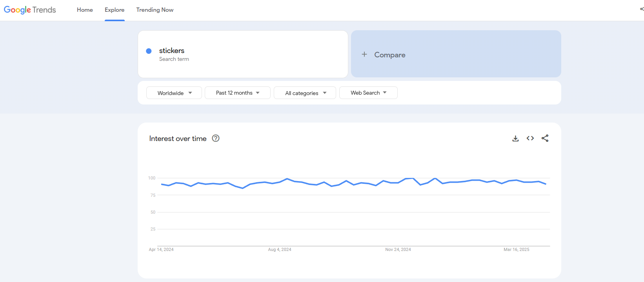
Task: Click the 25 y-axis label
Action: tap(153, 229)
